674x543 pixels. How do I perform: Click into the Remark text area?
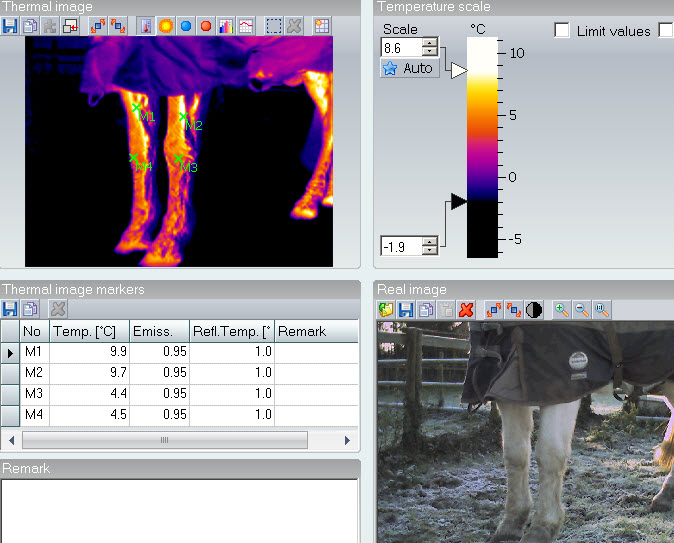click(179, 511)
